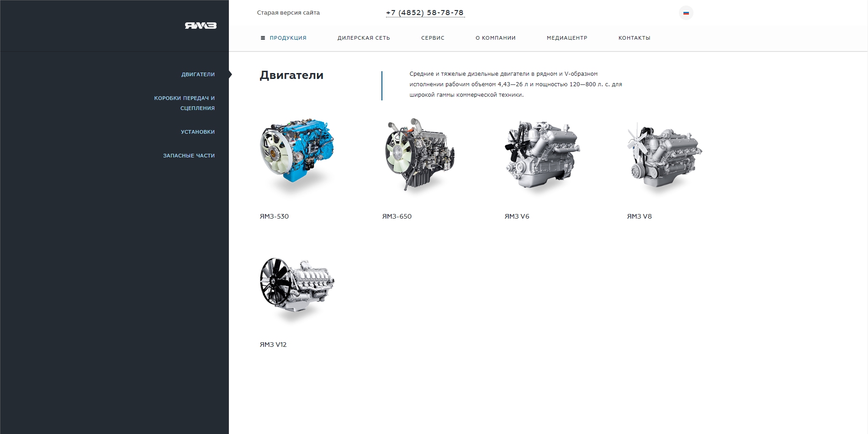Click the Старая версия сайта link
Viewport: 868px width, 434px height.
click(288, 13)
